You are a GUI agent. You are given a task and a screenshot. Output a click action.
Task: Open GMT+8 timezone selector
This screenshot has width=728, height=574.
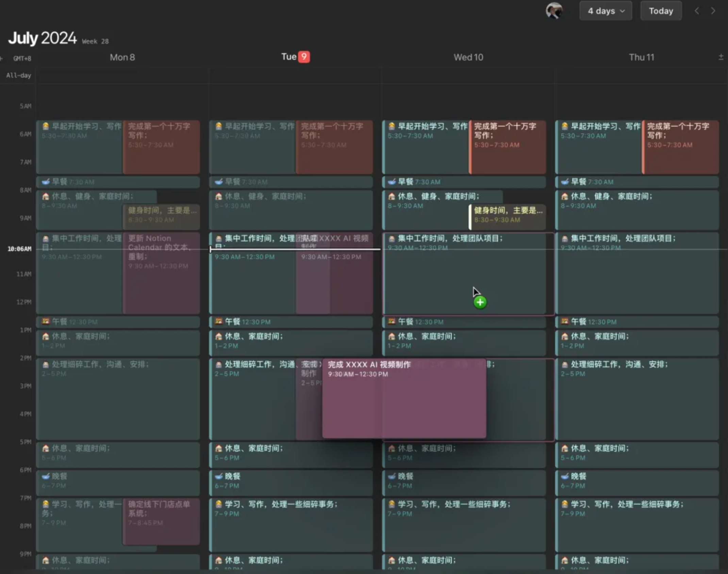[x=22, y=58]
